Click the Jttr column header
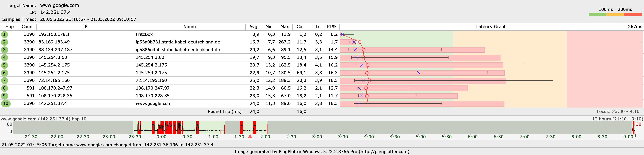The image size is (644, 155). (316, 27)
